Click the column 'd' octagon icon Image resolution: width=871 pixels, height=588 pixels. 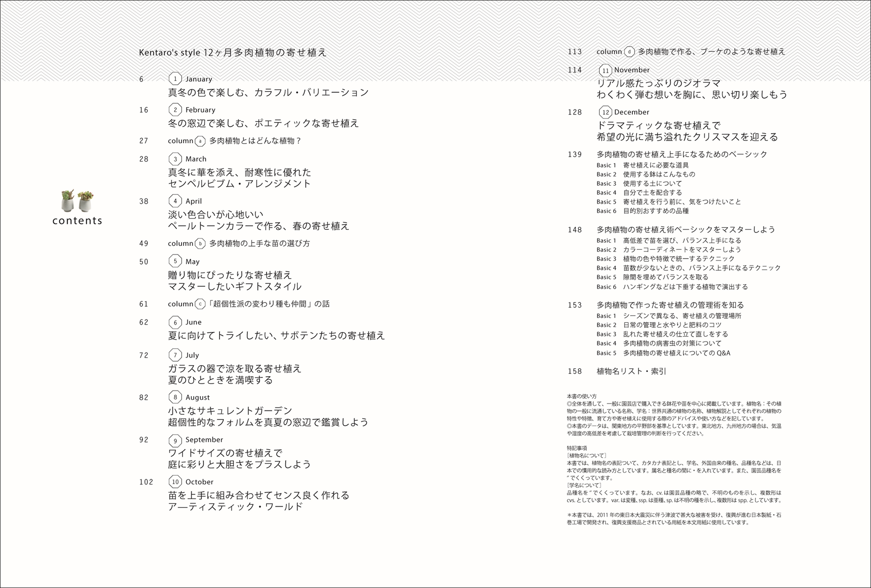point(629,52)
